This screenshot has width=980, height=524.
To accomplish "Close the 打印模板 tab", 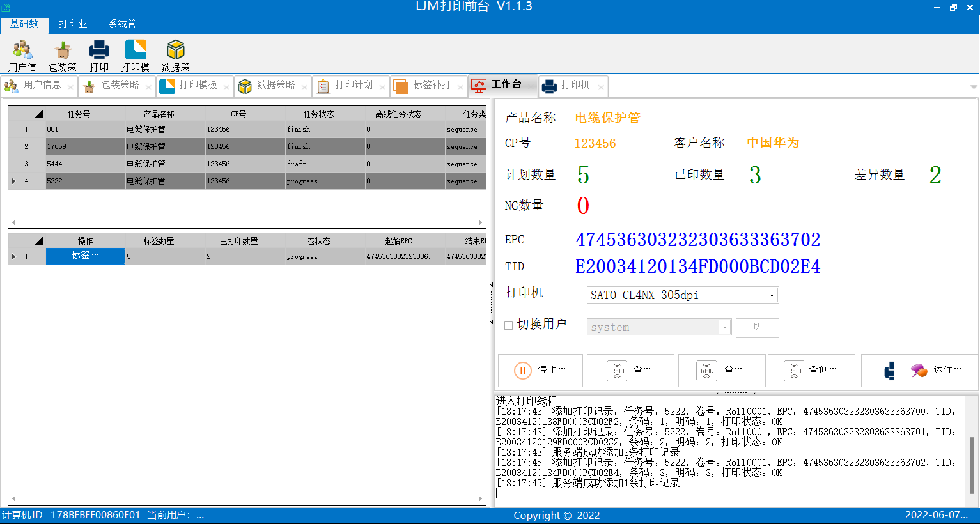I will tap(226, 88).
